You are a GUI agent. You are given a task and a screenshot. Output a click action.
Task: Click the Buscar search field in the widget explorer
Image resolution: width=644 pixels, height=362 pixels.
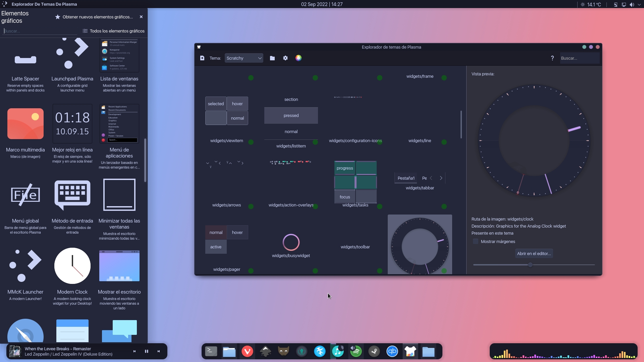tap(39, 31)
